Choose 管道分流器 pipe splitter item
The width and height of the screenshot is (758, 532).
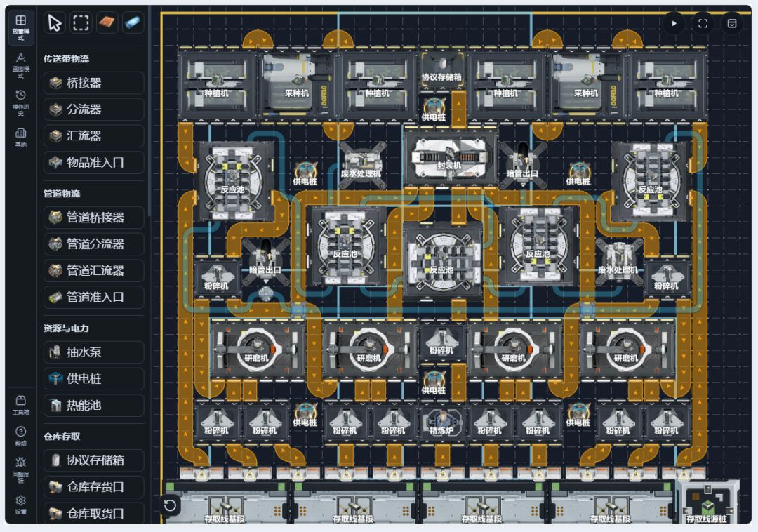coord(94,244)
